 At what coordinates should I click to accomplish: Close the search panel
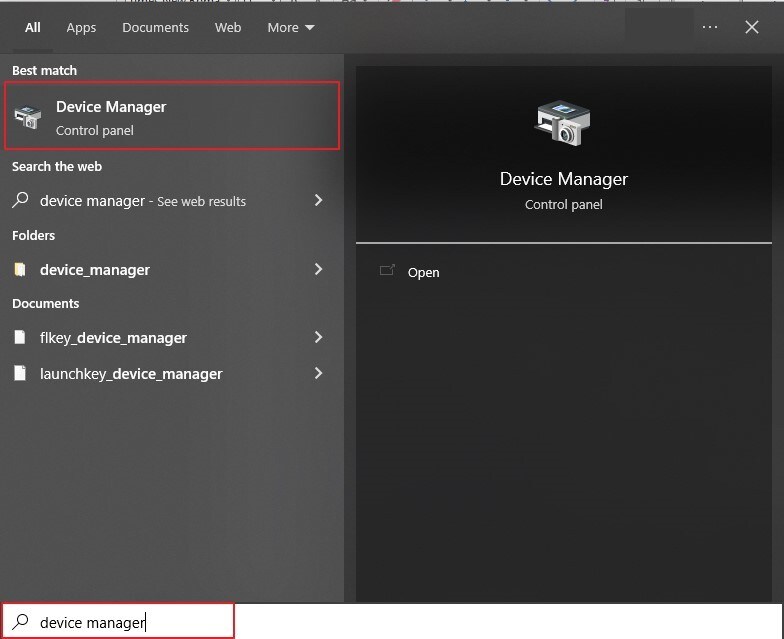pyautogui.click(x=752, y=27)
